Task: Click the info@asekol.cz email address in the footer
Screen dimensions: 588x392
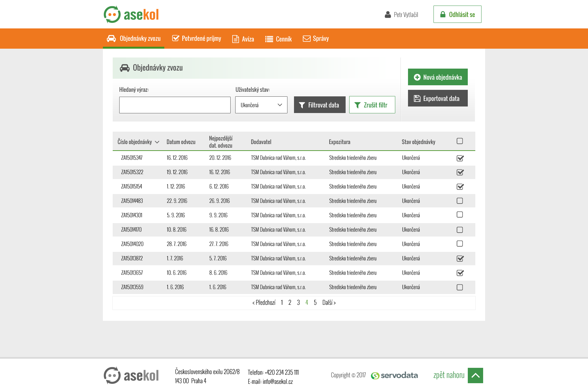Action: [x=278, y=382]
